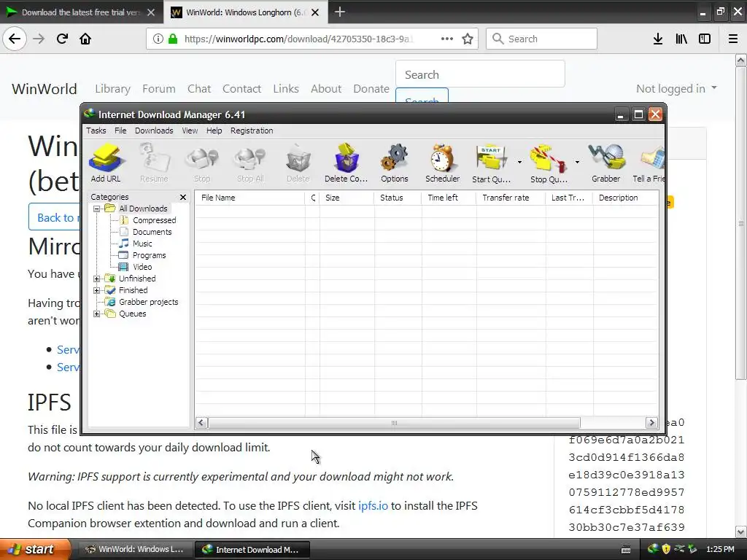747x560 pixels.
Task: Open WinWorld Forum link
Action: (158, 88)
